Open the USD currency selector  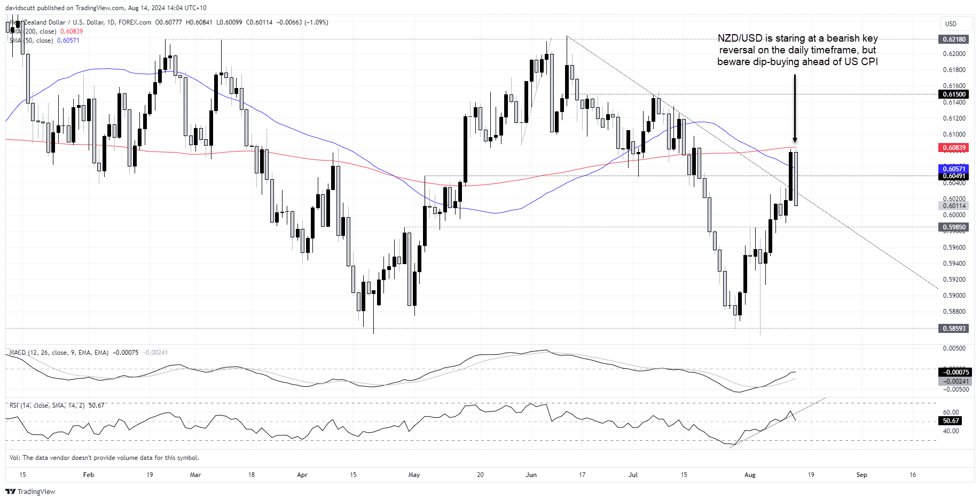pos(956,23)
